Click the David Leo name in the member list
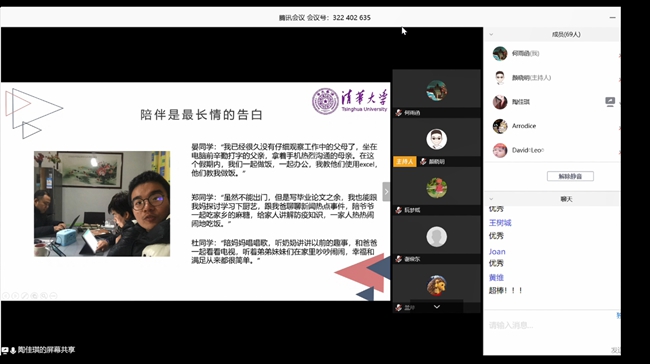Image resolution: width=650 pixels, height=364 pixels. click(528, 150)
